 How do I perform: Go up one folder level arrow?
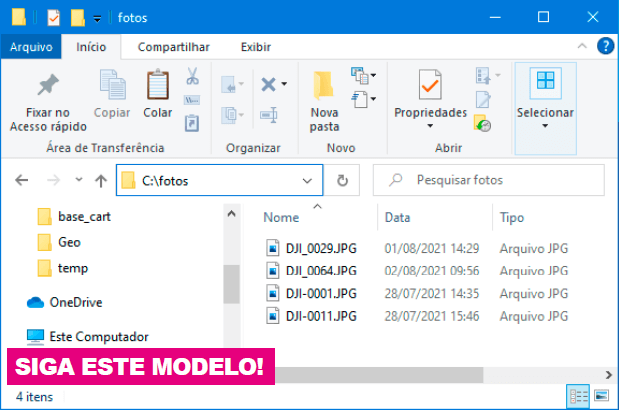[101, 180]
